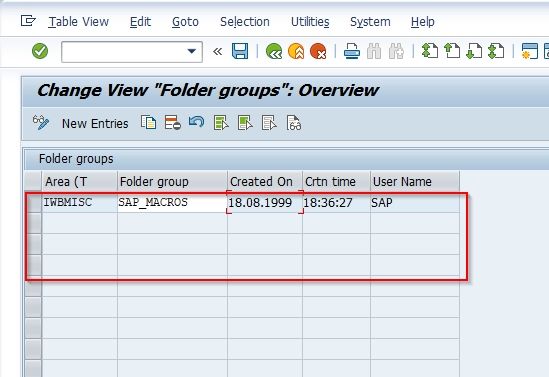Open the Utilities menu
Image resolution: width=549 pixels, height=377 pixels.
point(310,22)
